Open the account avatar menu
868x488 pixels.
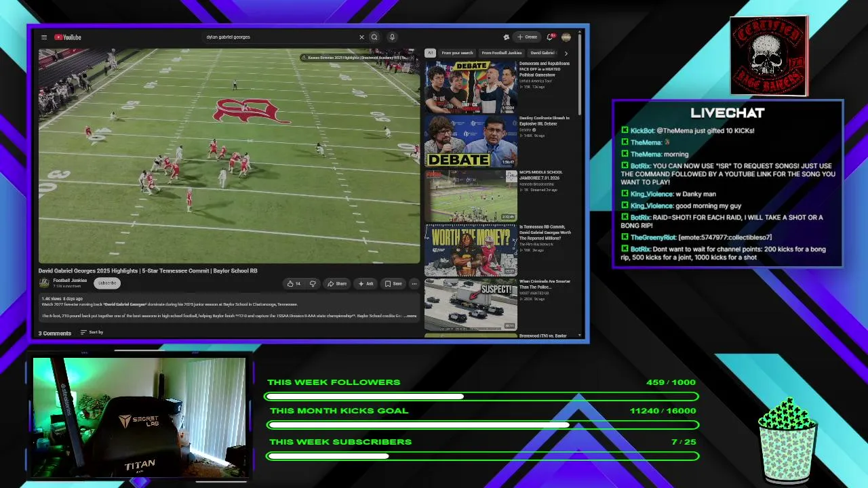(566, 37)
